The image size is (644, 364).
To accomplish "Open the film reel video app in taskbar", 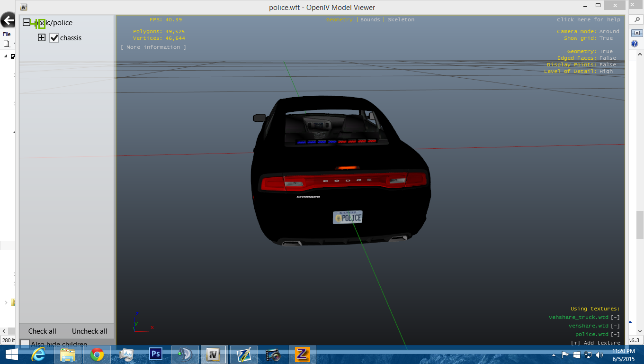I will click(x=273, y=355).
